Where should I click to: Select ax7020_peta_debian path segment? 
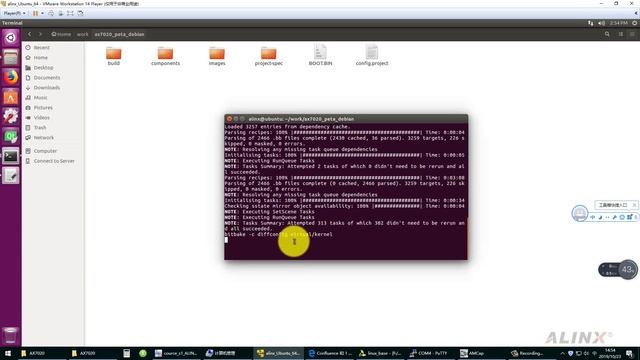click(x=119, y=34)
